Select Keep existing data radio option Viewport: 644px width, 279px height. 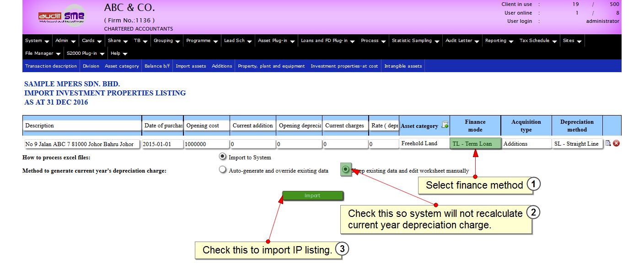point(346,170)
